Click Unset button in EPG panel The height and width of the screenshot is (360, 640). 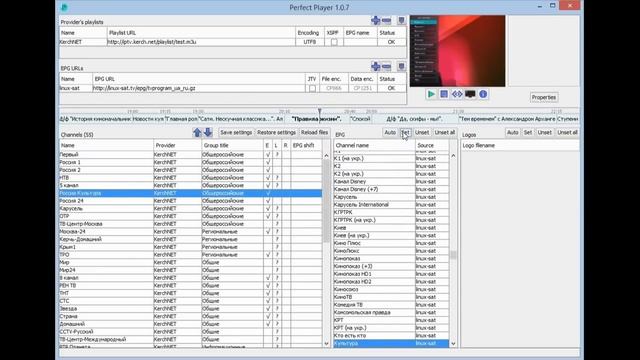422,133
